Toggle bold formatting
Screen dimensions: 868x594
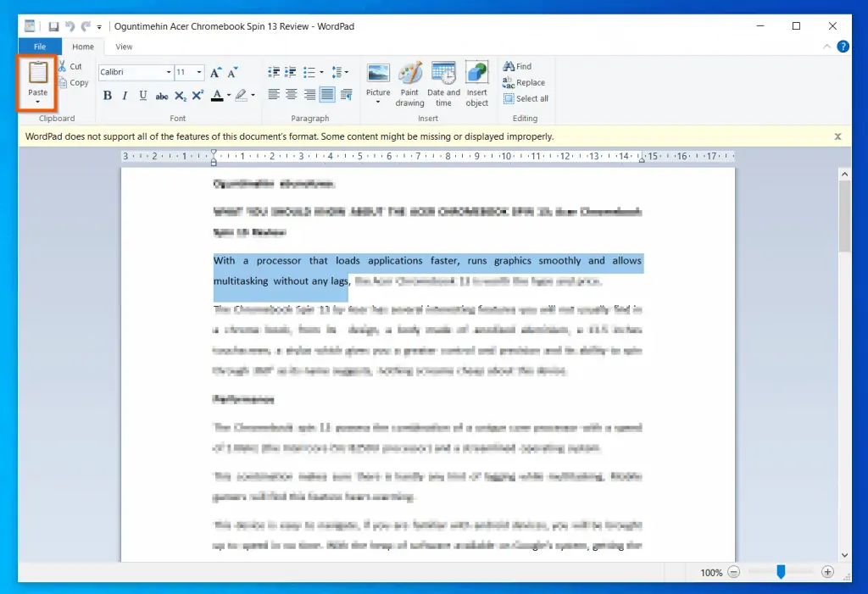[108, 95]
